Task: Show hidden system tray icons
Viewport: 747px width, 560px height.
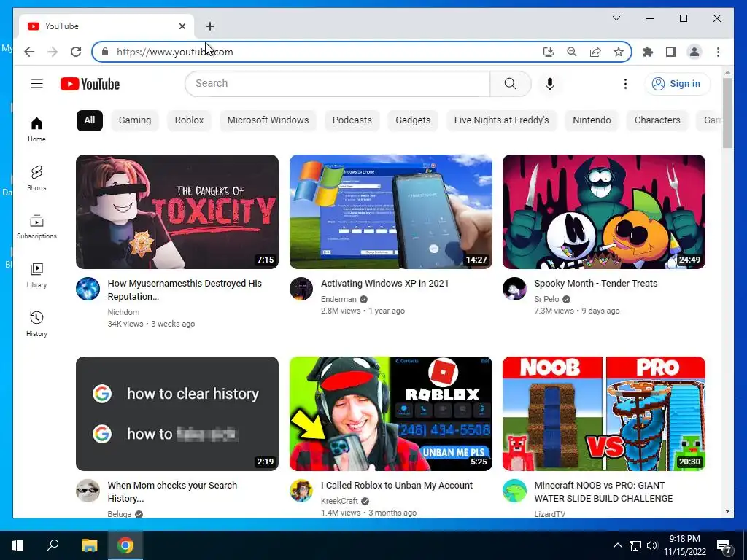Action: (617, 545)
